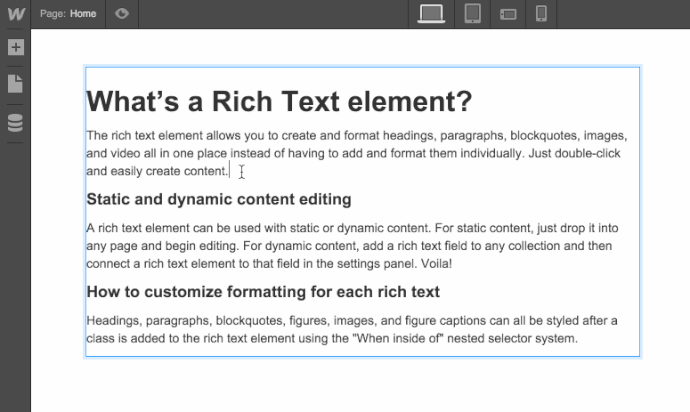
Task: Open the Add elements panel
Action: [15, 47]
